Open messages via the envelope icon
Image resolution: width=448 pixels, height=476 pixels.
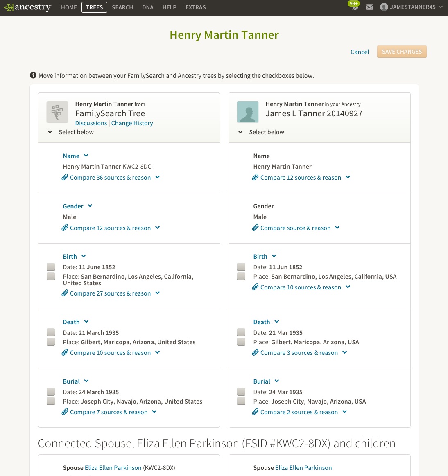[369, 7]
